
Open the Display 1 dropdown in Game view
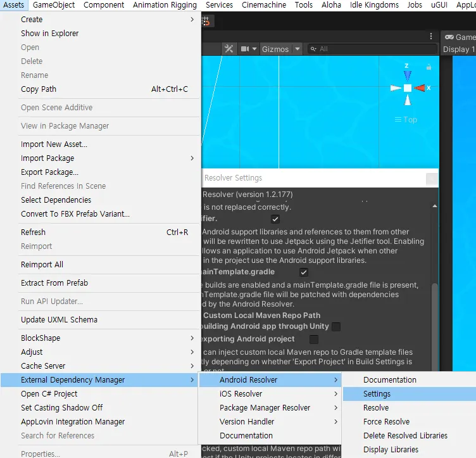[x=458, y=49]
